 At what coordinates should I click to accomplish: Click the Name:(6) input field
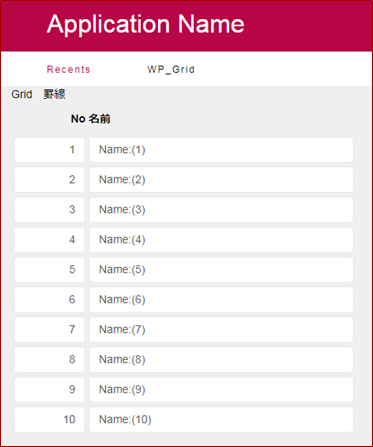coord(221,299)
